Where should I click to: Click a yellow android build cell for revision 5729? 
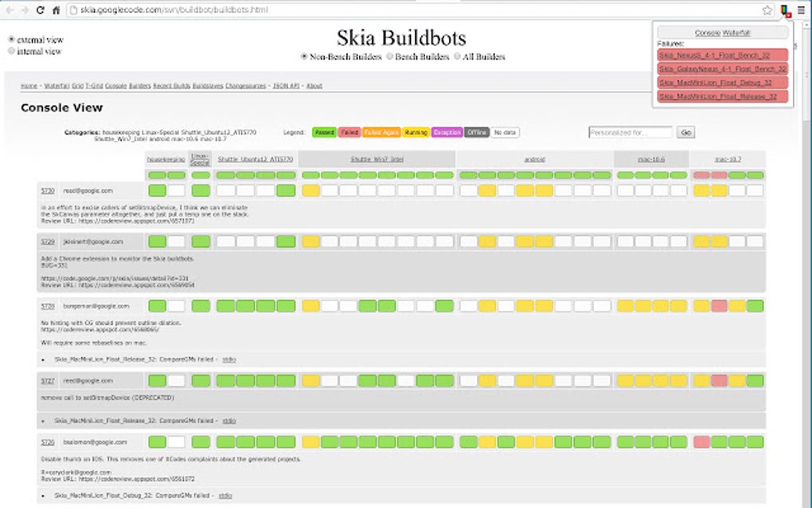point(486,241)
